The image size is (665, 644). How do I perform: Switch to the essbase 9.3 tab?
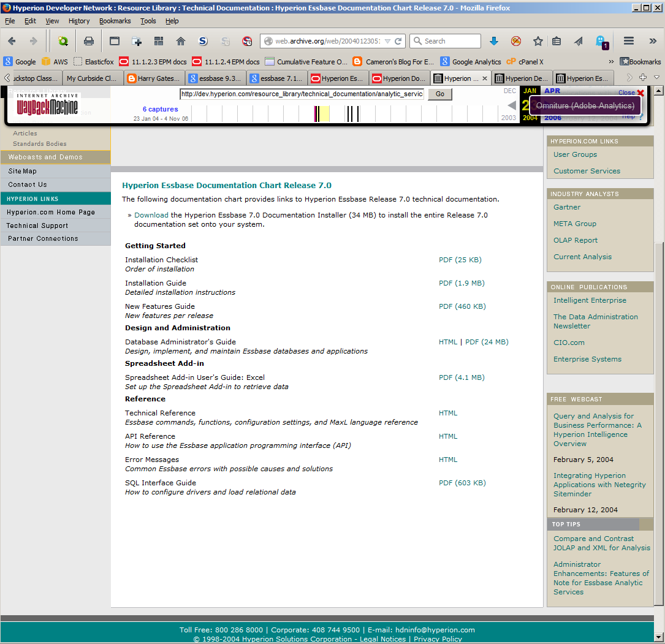[x=216, y=78]
